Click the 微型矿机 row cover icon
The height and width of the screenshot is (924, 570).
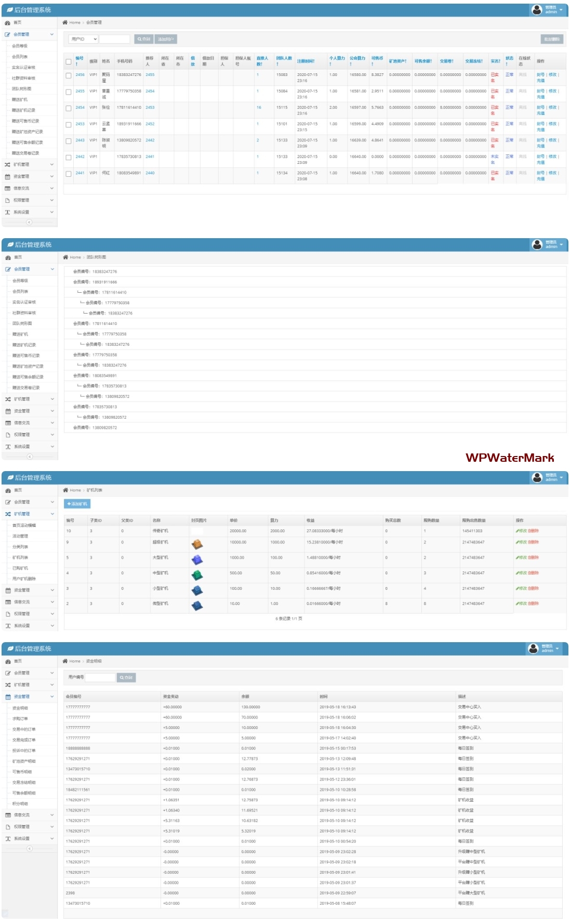197,605
